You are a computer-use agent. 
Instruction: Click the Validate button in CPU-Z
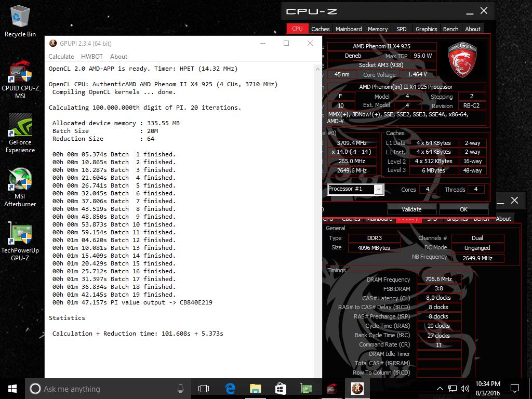[x=411, y=209]
